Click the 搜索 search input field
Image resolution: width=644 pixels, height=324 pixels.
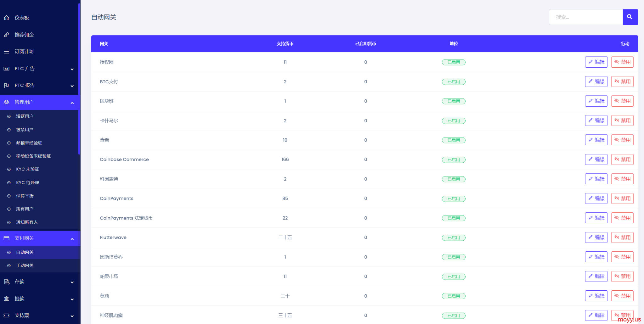point(586,17)
